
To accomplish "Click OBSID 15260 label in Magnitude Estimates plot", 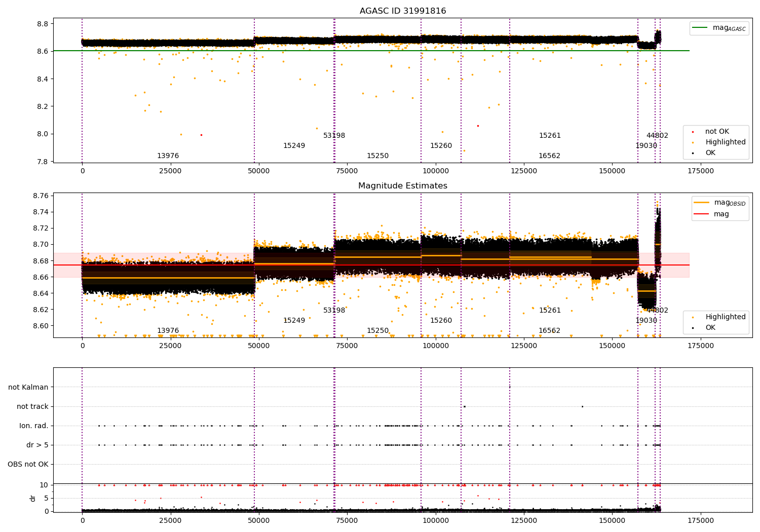I will 441,321.
